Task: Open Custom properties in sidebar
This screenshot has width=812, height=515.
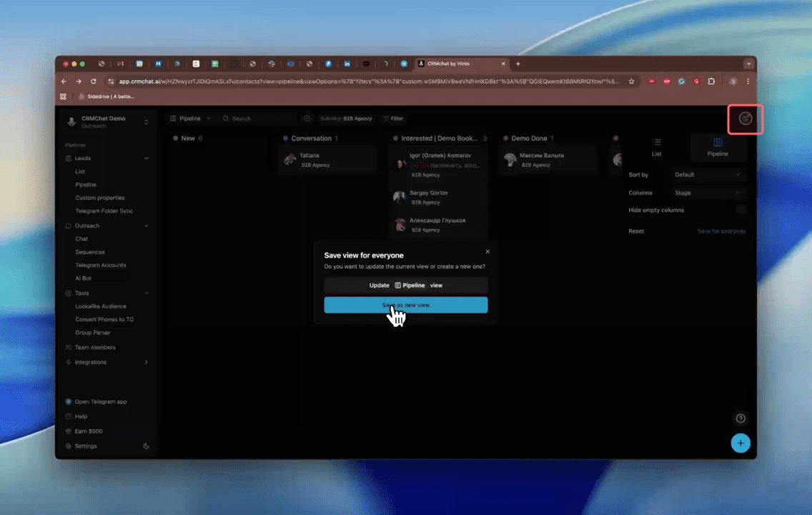Action: tap(99, 198)
